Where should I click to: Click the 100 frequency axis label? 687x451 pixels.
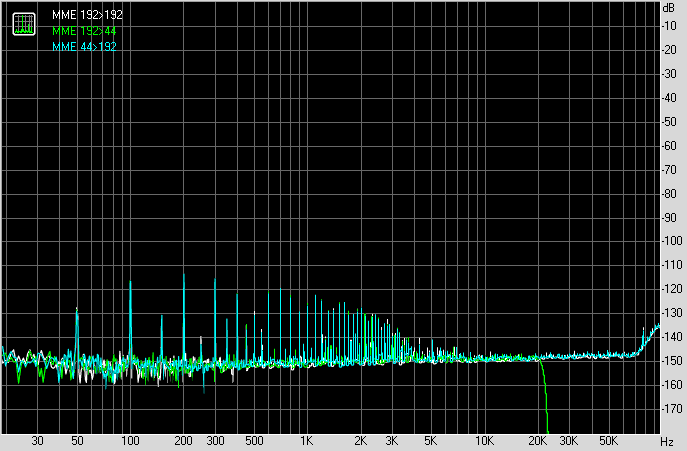130,441
